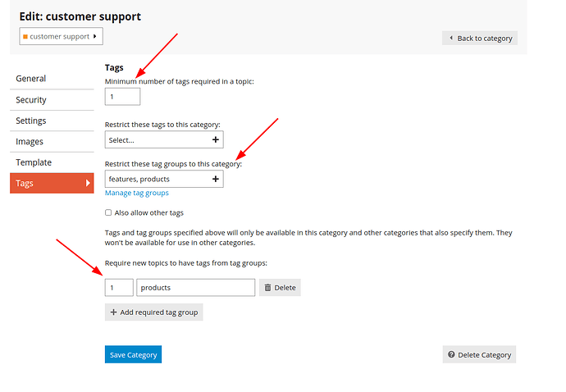
Task: Select the active Tags tab
Action: 52,183
